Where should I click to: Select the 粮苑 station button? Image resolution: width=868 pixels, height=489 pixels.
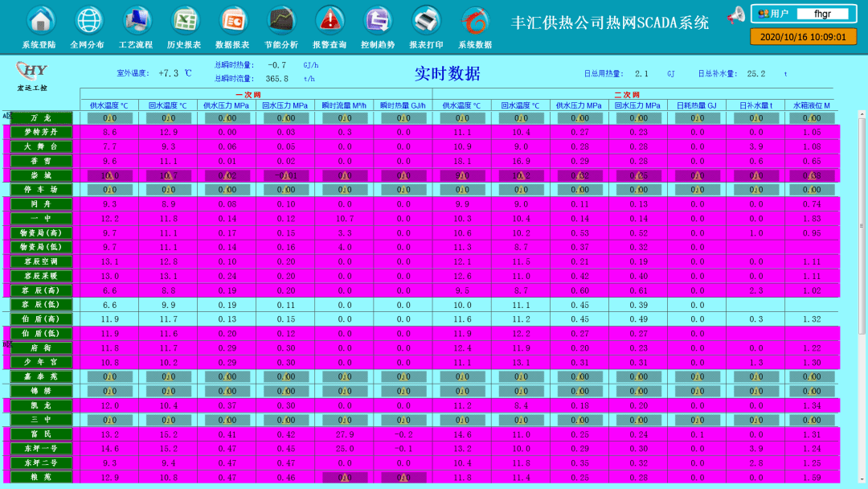click(42, 478)
